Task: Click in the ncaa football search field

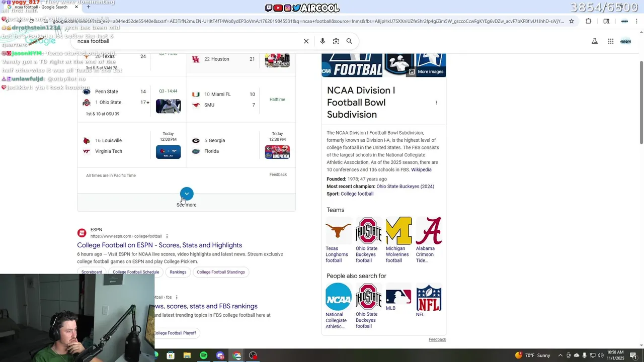Action: pyautogui.click(x=186, y=41)
